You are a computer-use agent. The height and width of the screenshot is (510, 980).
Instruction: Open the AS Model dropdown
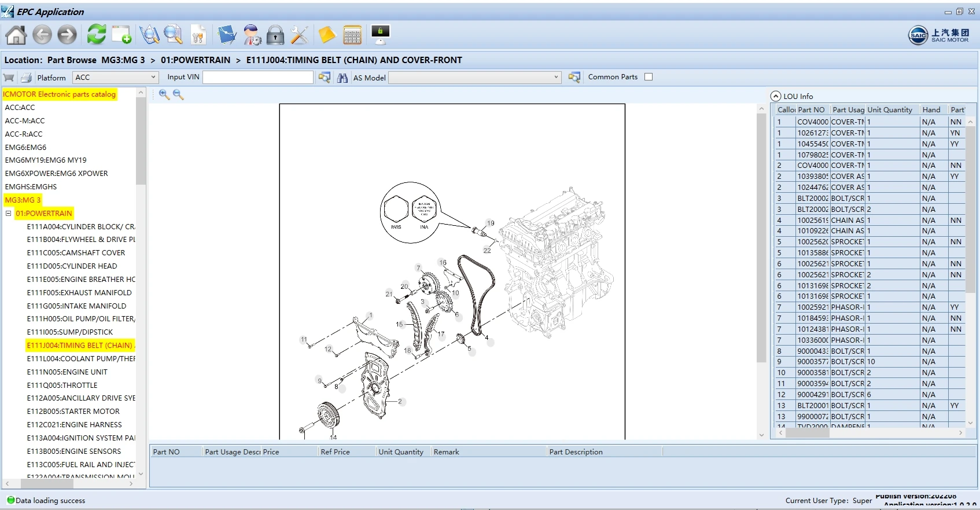[474, 78]
